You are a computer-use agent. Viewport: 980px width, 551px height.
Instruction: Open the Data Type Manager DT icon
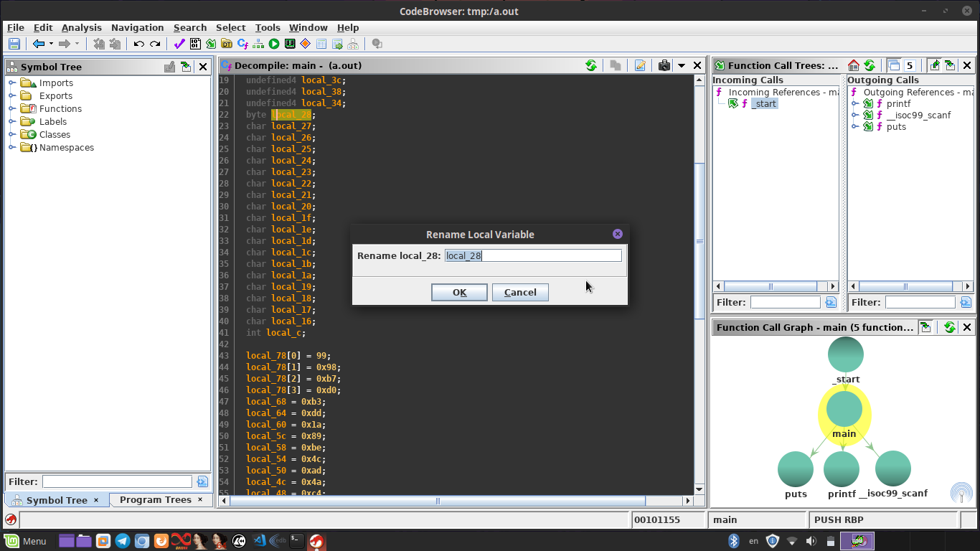pos(227,44)
